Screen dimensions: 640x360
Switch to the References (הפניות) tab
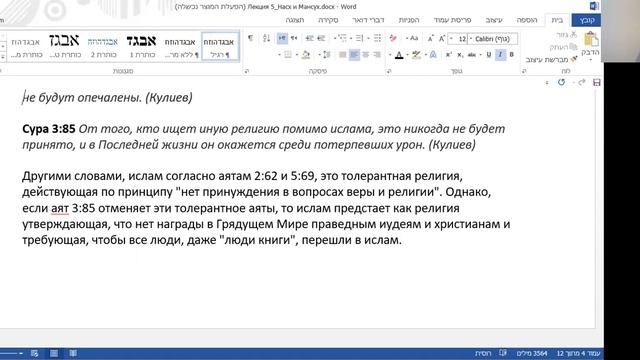[x=409, y=20]
